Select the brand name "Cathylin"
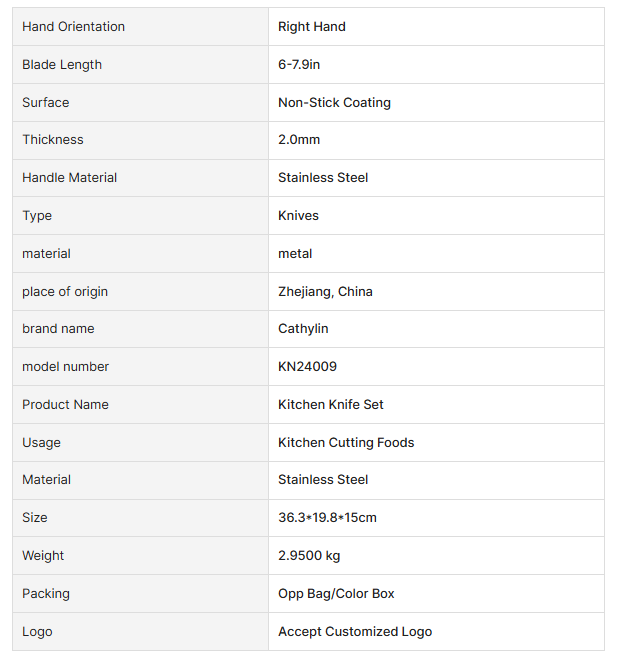Viewport: 621px width, 663px height. click(x=303, y=329)
